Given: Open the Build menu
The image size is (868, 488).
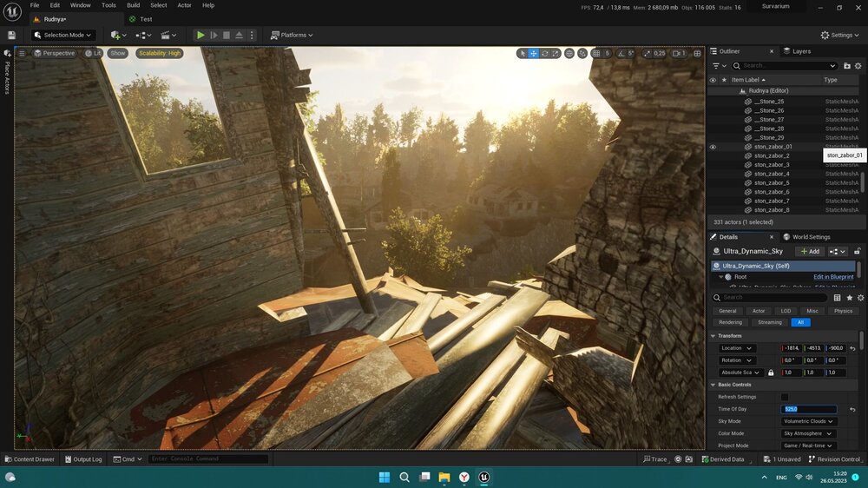Looking at the screenshot, I should [x=133, y=5].
